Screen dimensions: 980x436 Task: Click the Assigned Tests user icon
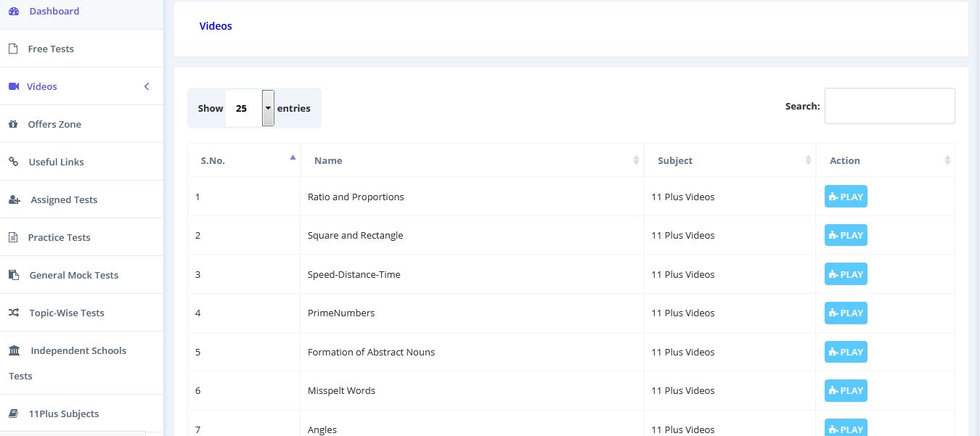(x=15, y=200)
